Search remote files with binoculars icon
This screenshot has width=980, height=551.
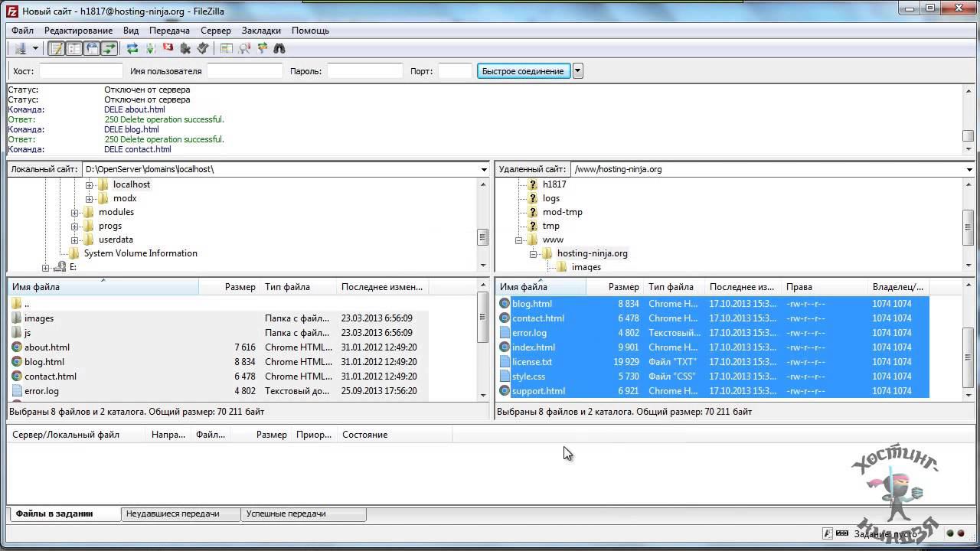[x=279, y=48]
